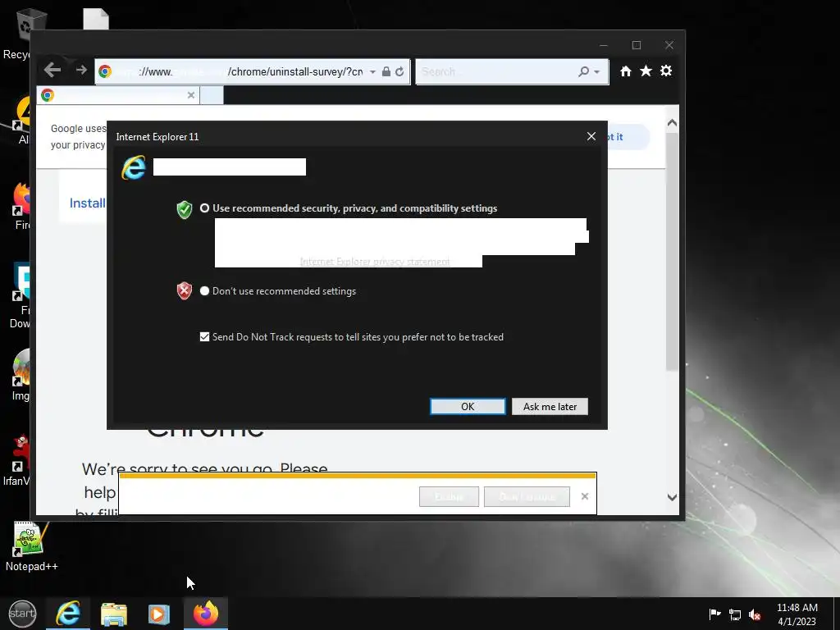Click the red shield not-recommended icon
Screen dimensions: 840x630
185,291
